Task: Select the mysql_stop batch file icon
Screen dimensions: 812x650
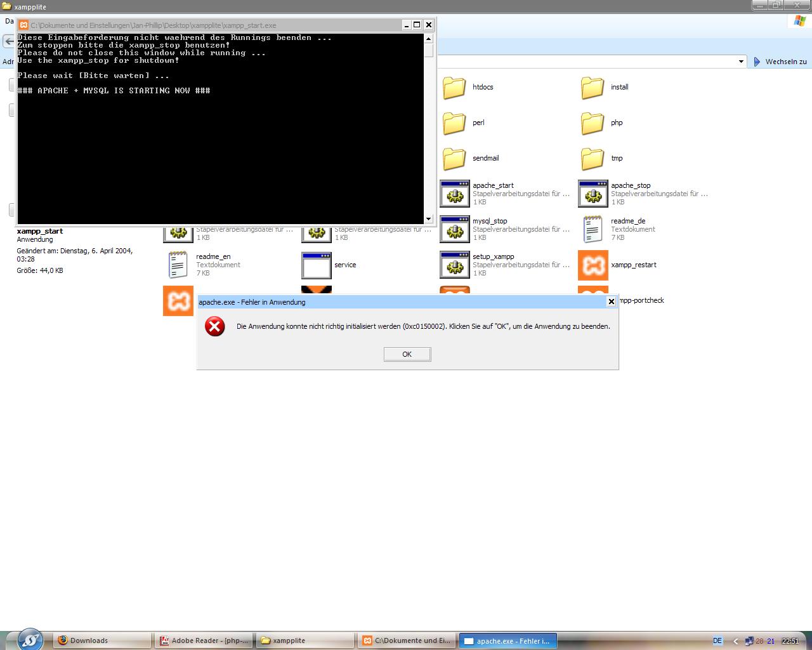Action: (455, 229)
